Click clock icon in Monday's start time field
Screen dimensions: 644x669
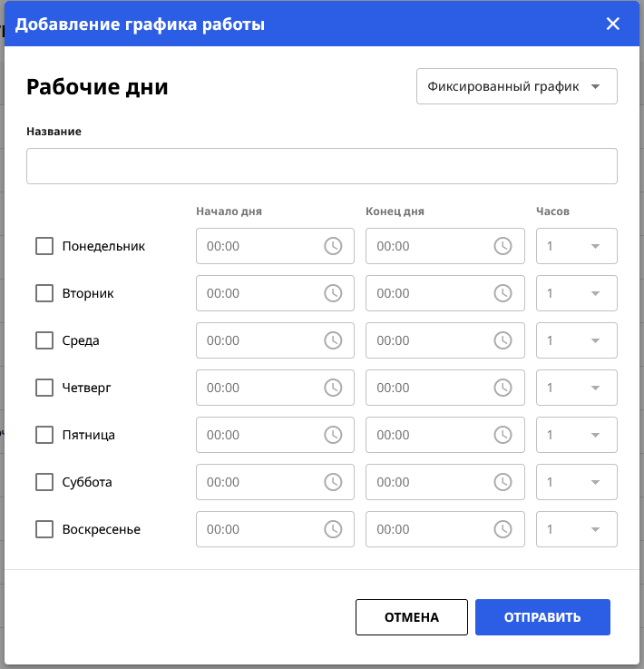point(333,246)
